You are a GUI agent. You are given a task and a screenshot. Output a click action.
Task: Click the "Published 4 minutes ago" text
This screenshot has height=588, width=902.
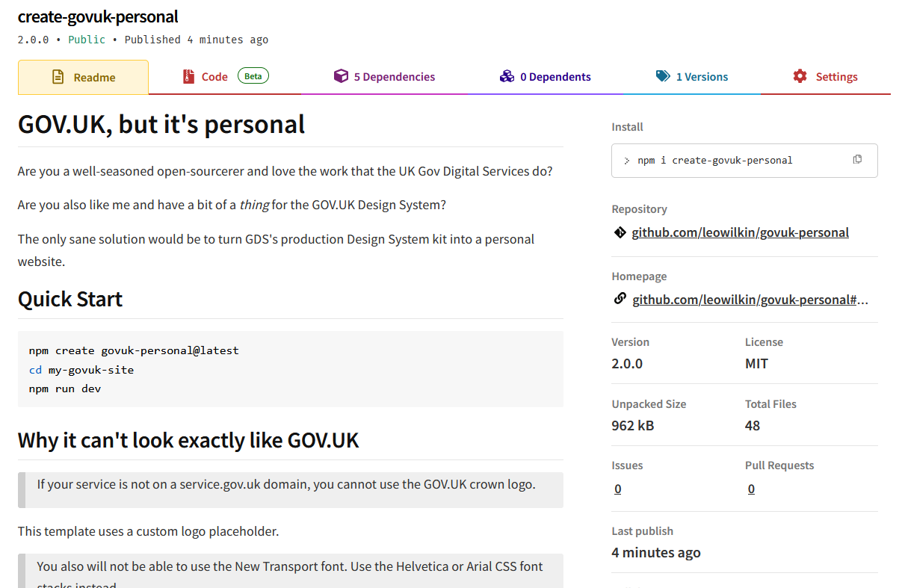[x=197, y=40]
